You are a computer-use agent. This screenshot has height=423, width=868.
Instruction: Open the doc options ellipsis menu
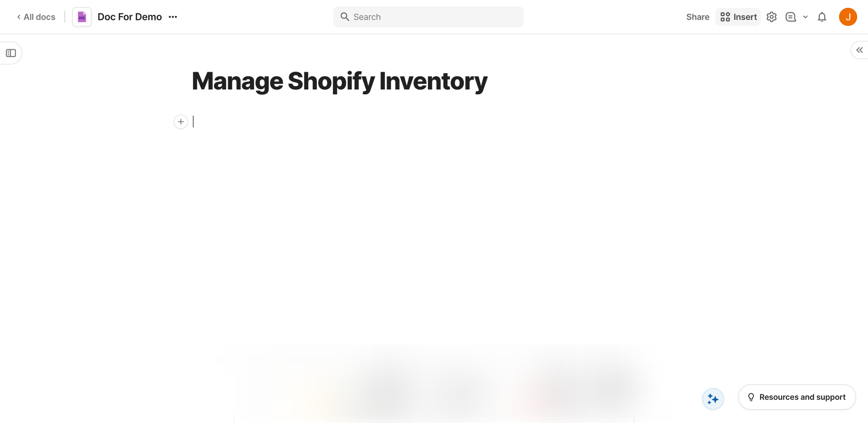point(173,17)
